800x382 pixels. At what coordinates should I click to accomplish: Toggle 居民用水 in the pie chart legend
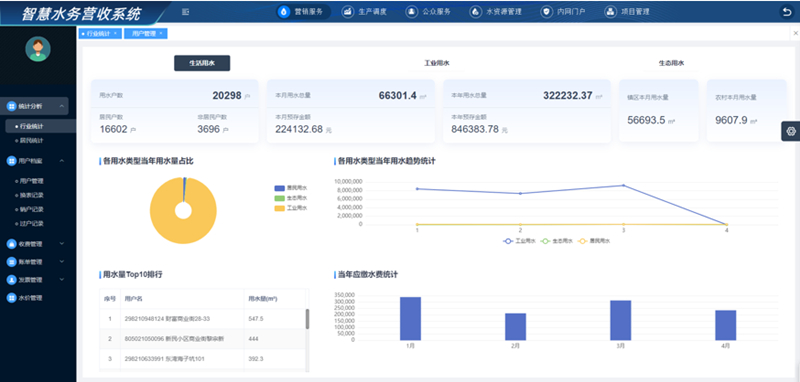(x=291, y=188)
